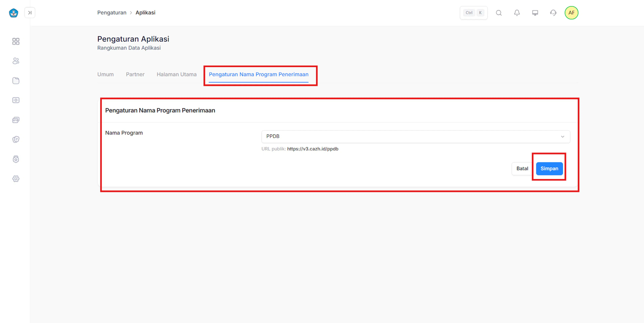The width and height of the screenshot is (644, 323).
Task: Open the users icon in the sidebar
Action: [16, 61]
